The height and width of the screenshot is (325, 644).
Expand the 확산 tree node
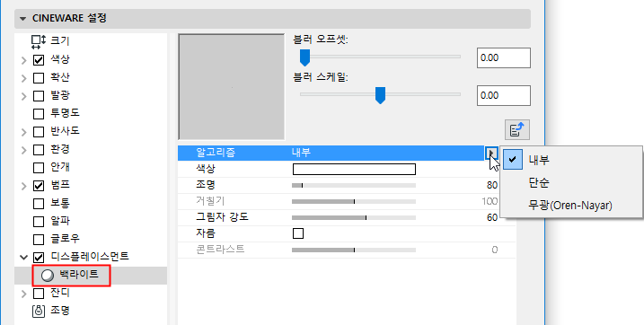(24, 78)
